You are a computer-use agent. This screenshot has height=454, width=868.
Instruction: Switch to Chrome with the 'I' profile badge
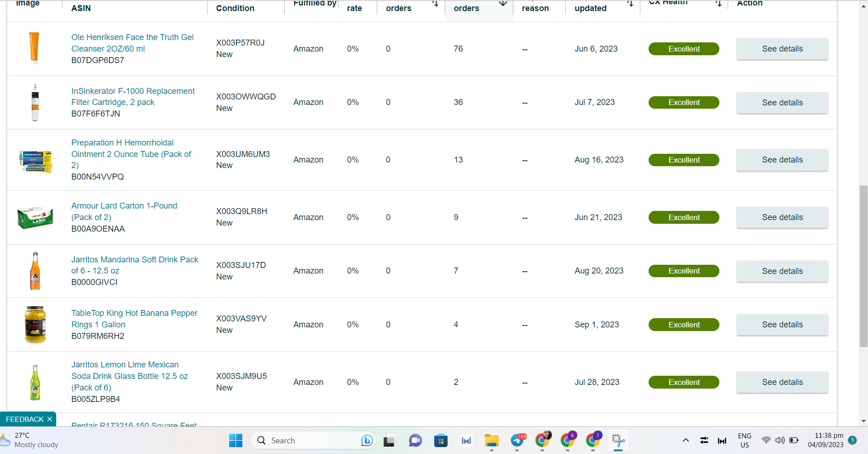click(594, 440)
